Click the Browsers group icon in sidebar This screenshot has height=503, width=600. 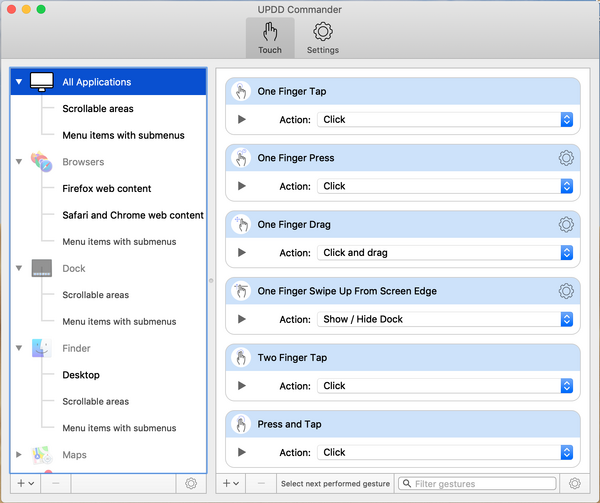41,162
